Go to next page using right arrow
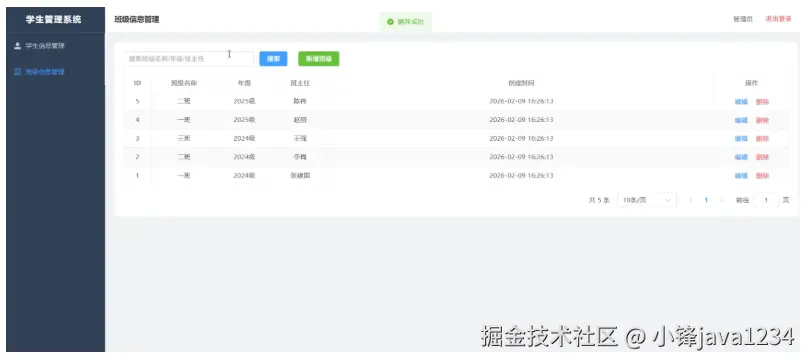This screenshot has width=807, height=363. 722,200
